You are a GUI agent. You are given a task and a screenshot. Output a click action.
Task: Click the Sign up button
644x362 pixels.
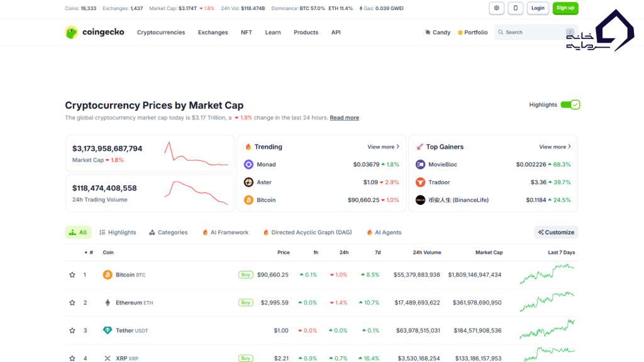point(565,8)
